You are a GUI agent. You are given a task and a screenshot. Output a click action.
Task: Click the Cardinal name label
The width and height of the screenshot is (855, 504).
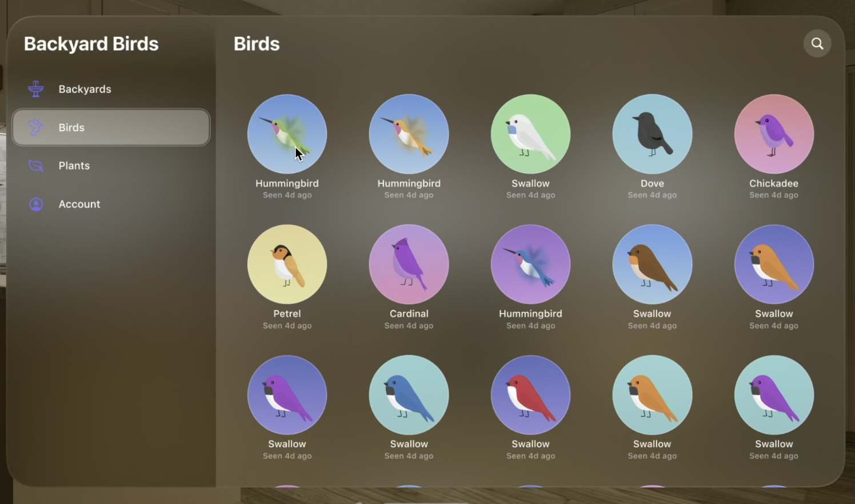pyautogui.click(x=409, y=314)
